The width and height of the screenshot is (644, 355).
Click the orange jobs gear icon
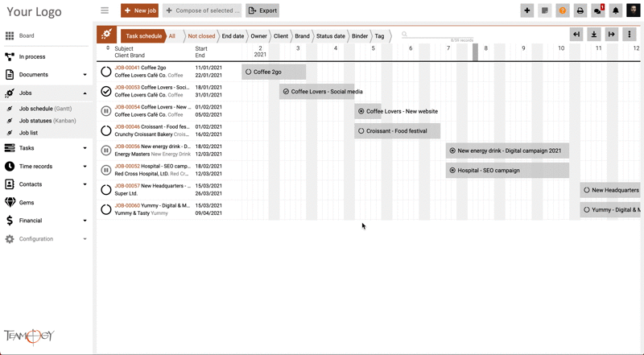106,35
